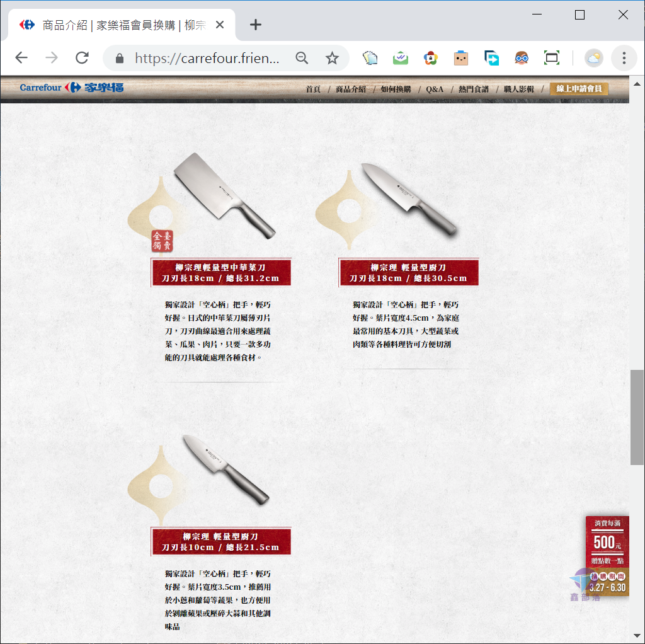The width and height of the screenshot is (645, 644).
Task: Click the 線上申請會員 button
Action: [x=579, y=88]
